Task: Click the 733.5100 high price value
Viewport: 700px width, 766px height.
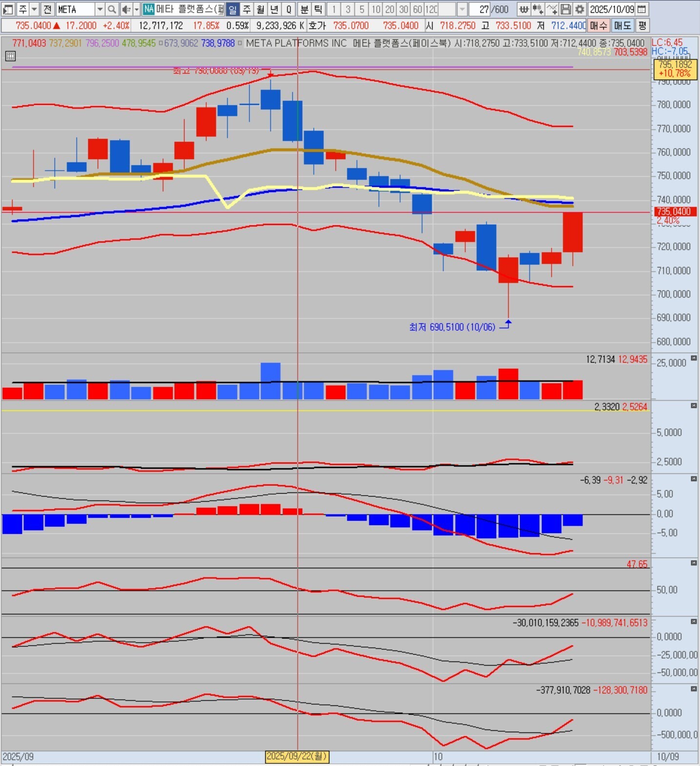Action: click(x=513, y=25)
